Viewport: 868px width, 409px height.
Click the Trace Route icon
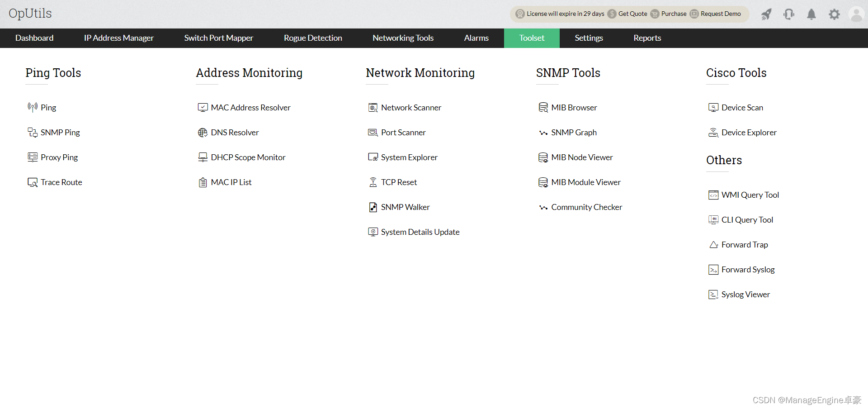coord(33,182)
